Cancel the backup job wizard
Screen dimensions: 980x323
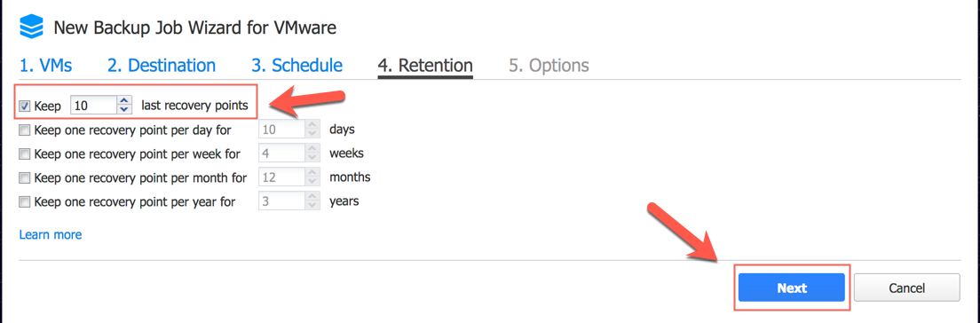click(x=906, y=288)
